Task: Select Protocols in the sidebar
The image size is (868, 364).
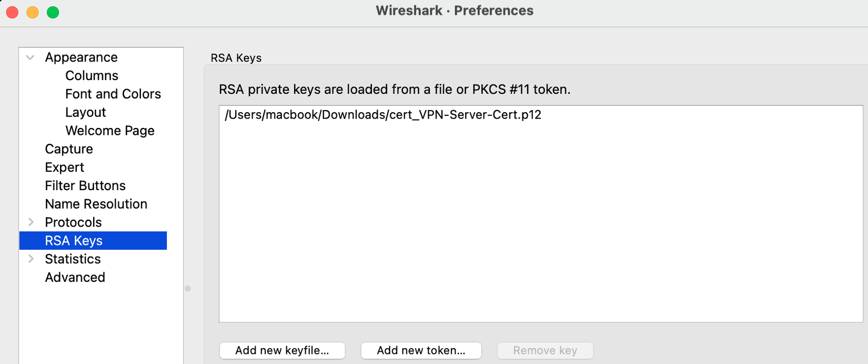Action: (73, 222)
